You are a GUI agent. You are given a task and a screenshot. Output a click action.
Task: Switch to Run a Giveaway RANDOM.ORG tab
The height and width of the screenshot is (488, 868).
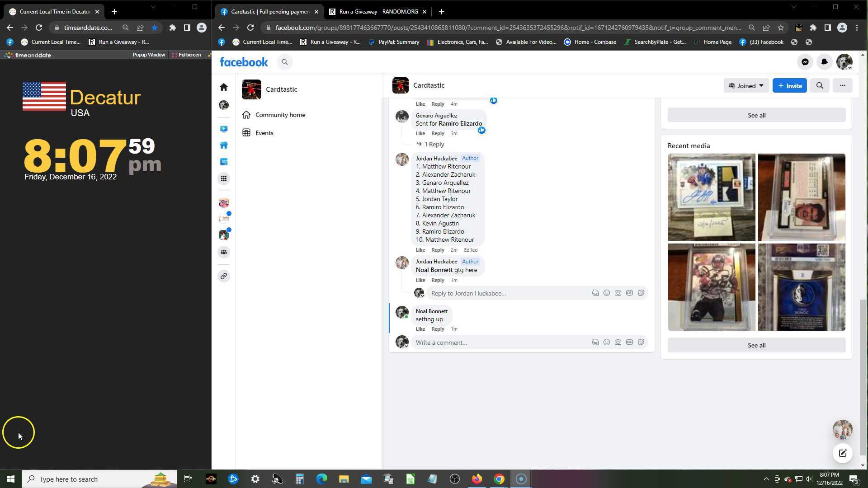[378, 12]
